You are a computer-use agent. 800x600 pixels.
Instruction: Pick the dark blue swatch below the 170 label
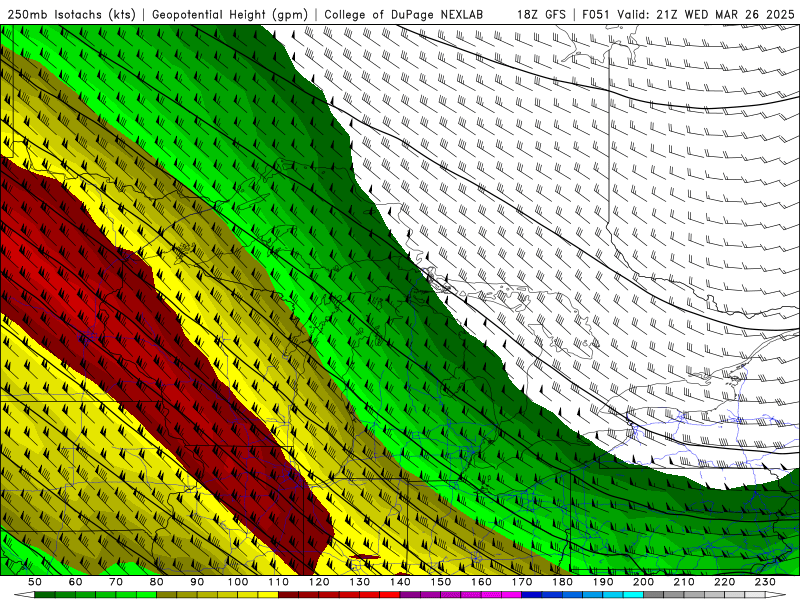coord(532,595)
